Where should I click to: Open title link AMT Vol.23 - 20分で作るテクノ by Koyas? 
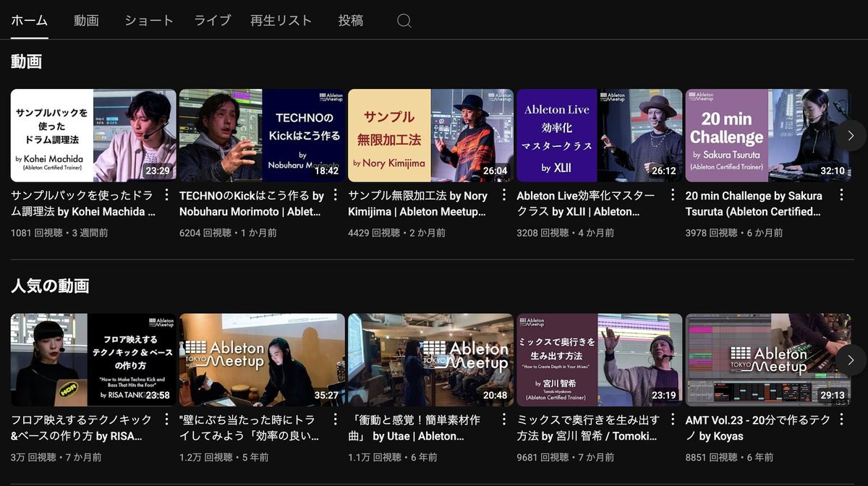759,428
